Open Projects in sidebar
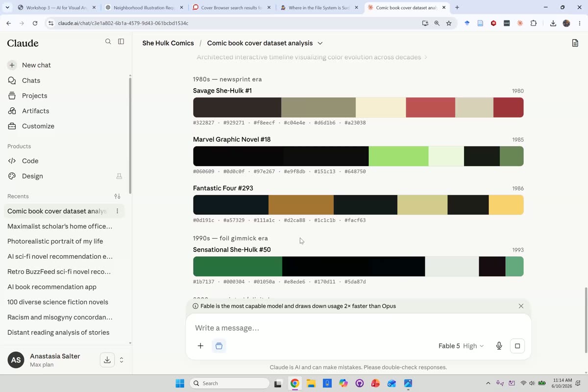 [34, 96]
